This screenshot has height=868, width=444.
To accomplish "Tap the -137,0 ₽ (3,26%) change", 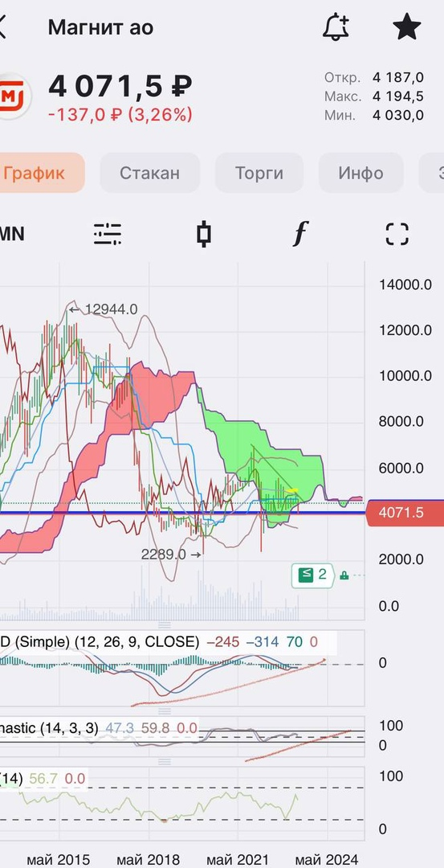I will pyautogui.click(x=120, y=115).
